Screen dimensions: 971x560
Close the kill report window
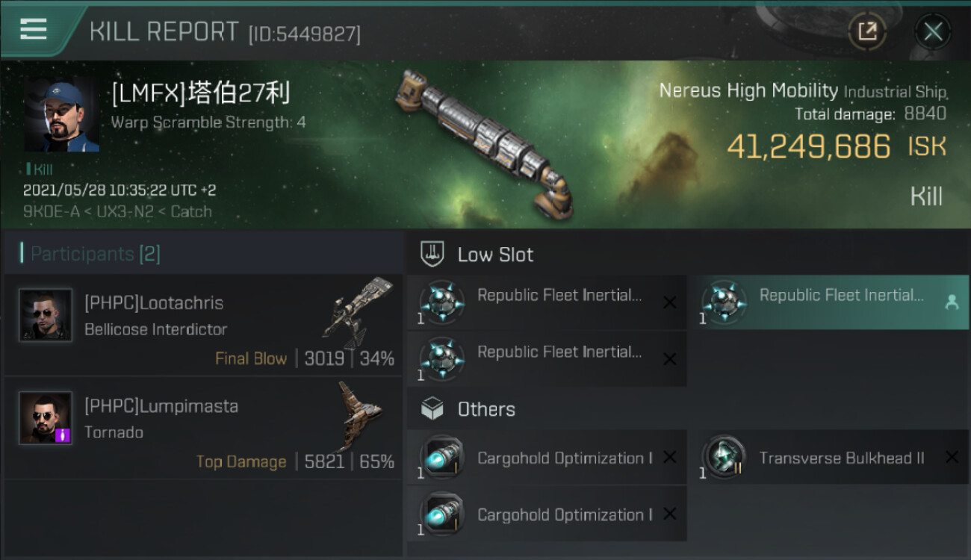pyautogui.click(x=932, y=31)
